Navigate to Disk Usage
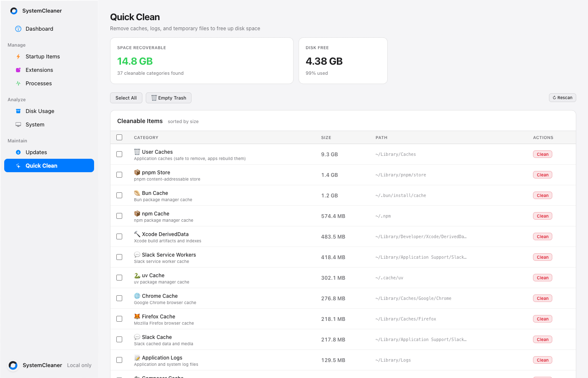Image resolution: width=588 pixels, height=378 pixels. pos(49,111)
